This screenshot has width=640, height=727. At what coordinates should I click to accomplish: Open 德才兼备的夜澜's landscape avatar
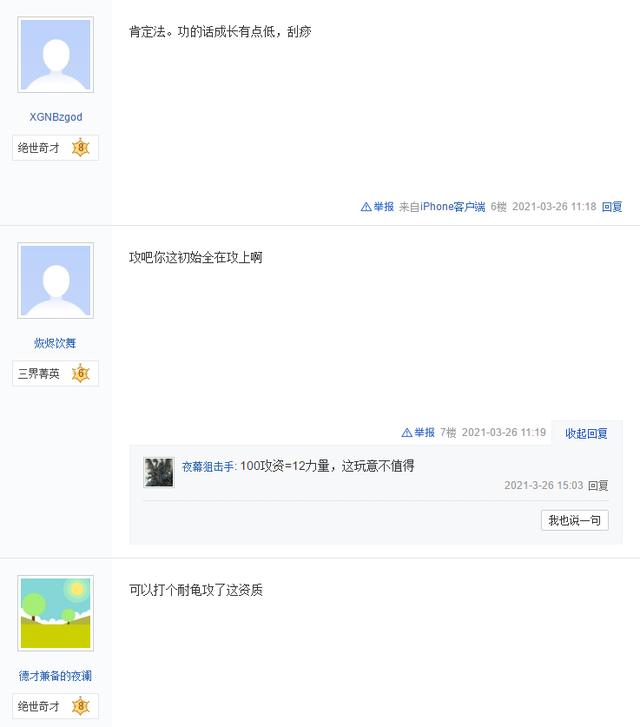[x=56, y=613]
